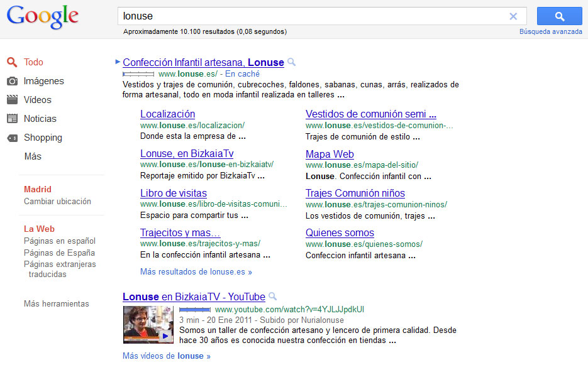Open Trajecitos y mas sitelink
588x365 pixels.
pyautogui.click(x=180, y=233)
